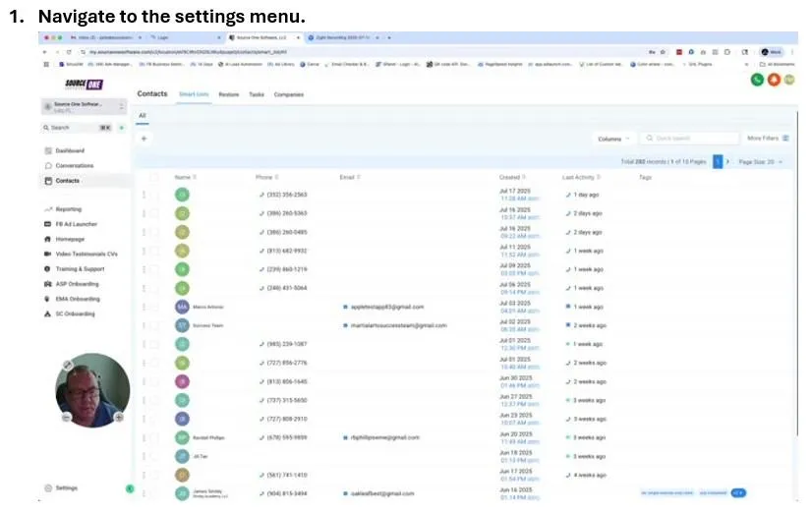Viewport: 812px width, 514px height.
Task: Switch to the Login browser tab
Action: (186, 37)
